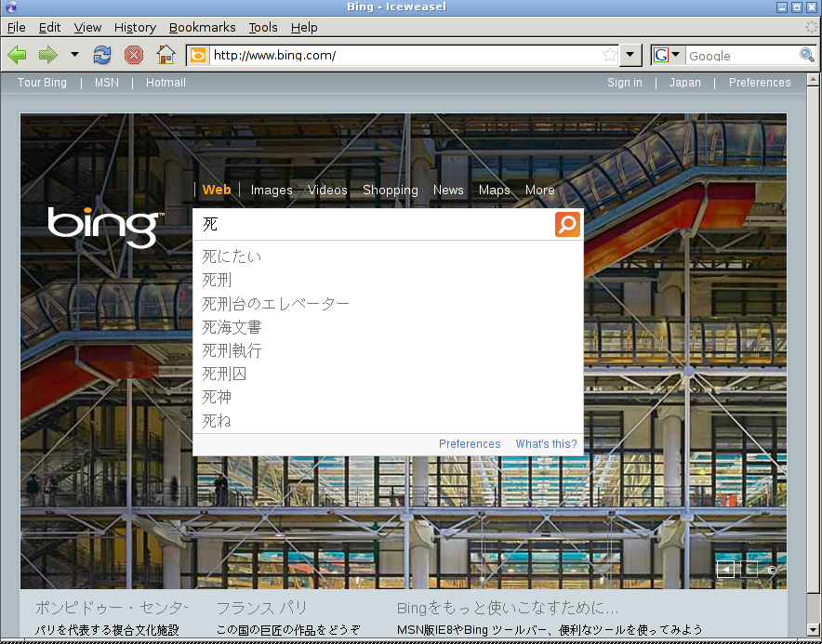Select suggestion 死ね
Screen dimensions: 822x644
pos(388,421)
